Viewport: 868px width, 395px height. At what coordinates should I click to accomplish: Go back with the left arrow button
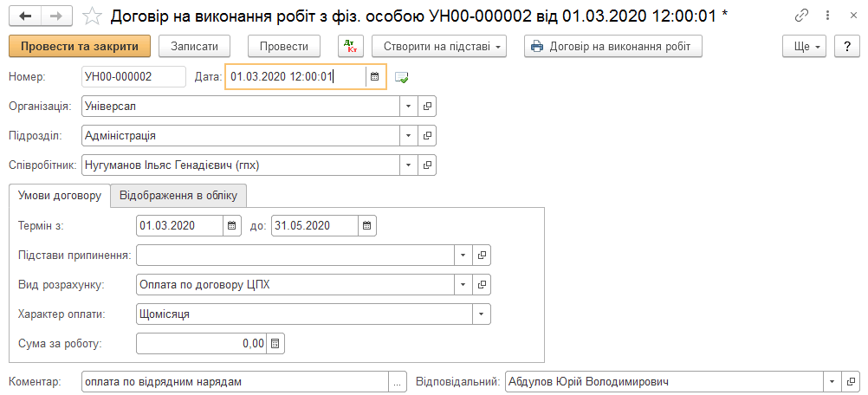25,16
